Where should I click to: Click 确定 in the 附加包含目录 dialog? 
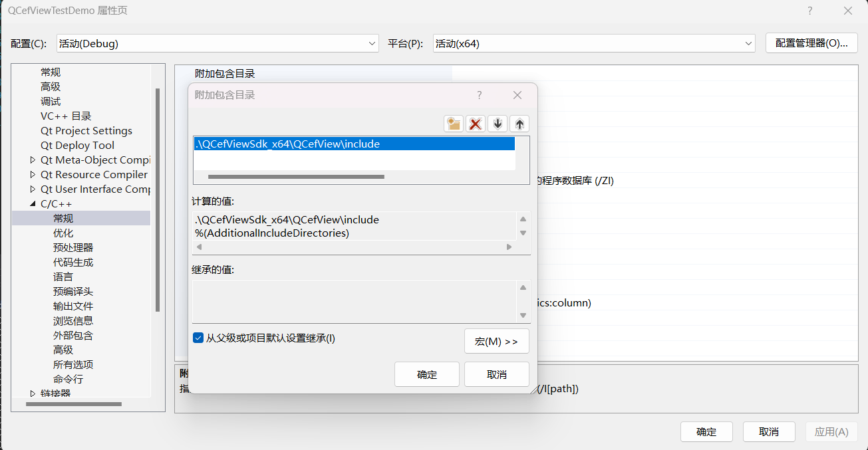point(427,374)
